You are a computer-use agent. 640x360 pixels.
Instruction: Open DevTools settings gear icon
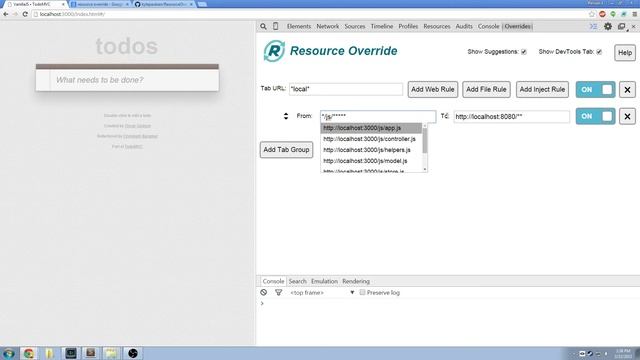(608, 26)
